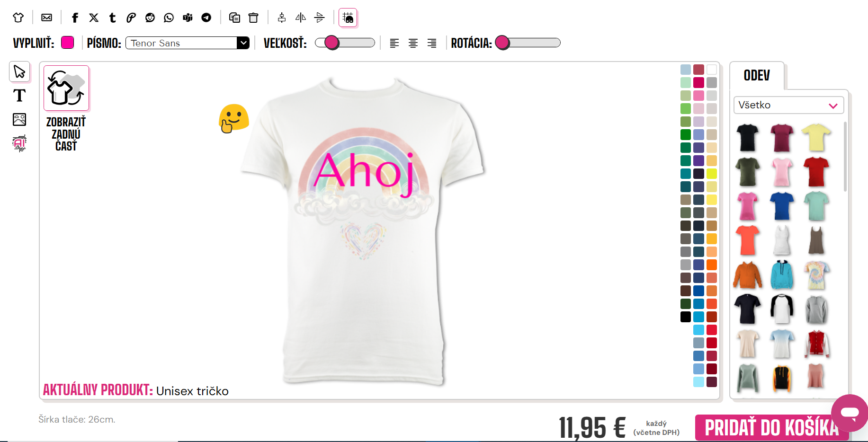Image resolution: width=868 pixels, height=442 pixels.
Task: Open the pink fill color swatch
Action: click(x=68, y=43)
